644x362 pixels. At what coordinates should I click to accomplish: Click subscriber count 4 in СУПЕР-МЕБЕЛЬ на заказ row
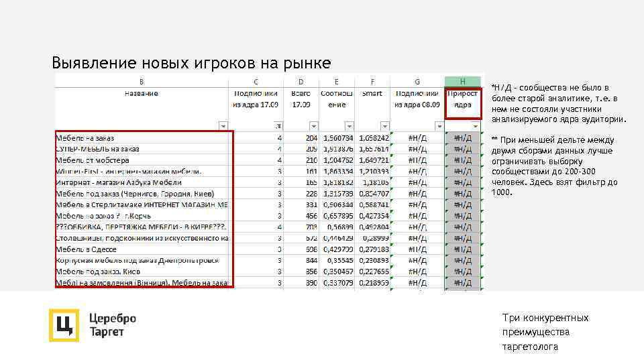pos(279,149)
